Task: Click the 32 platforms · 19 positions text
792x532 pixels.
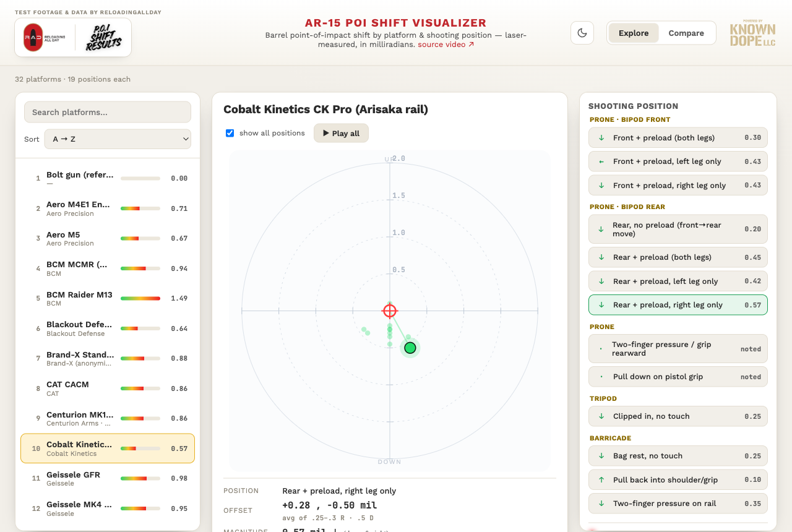Action: (x=73, y=79)
